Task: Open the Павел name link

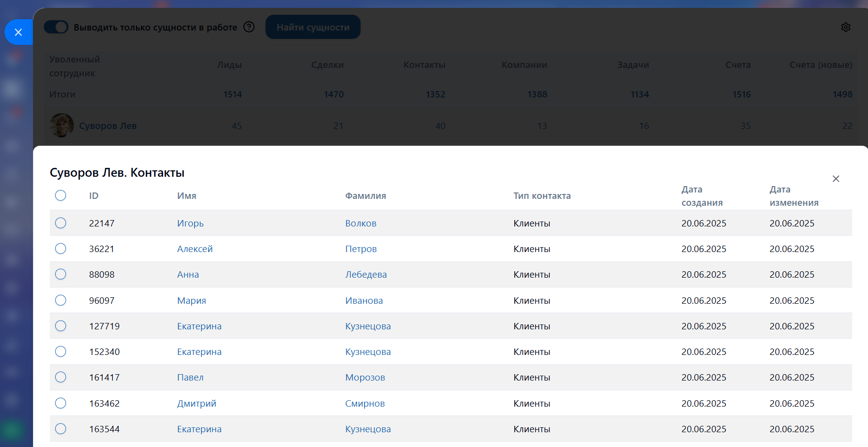Action: [190, 377]
